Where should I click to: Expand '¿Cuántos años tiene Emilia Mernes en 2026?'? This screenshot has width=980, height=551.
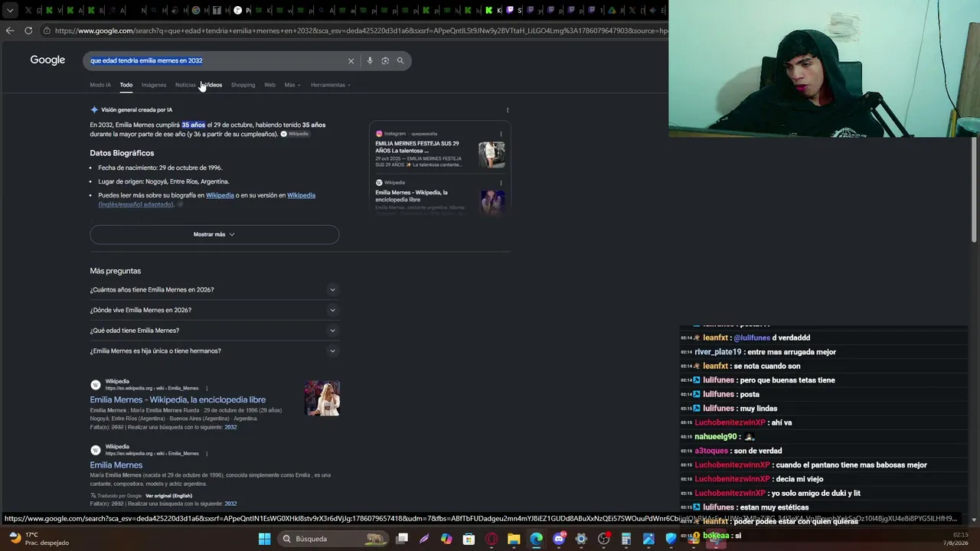(214, 290)
